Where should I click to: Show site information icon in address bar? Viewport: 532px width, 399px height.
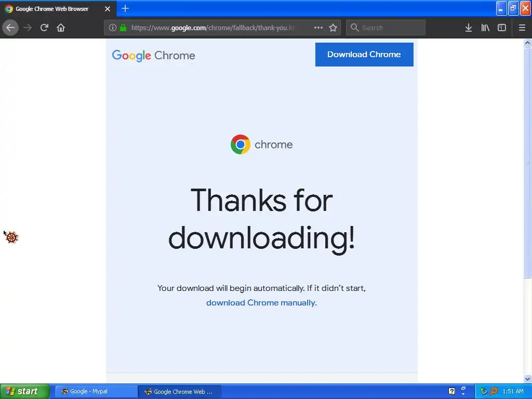[113, 28]
